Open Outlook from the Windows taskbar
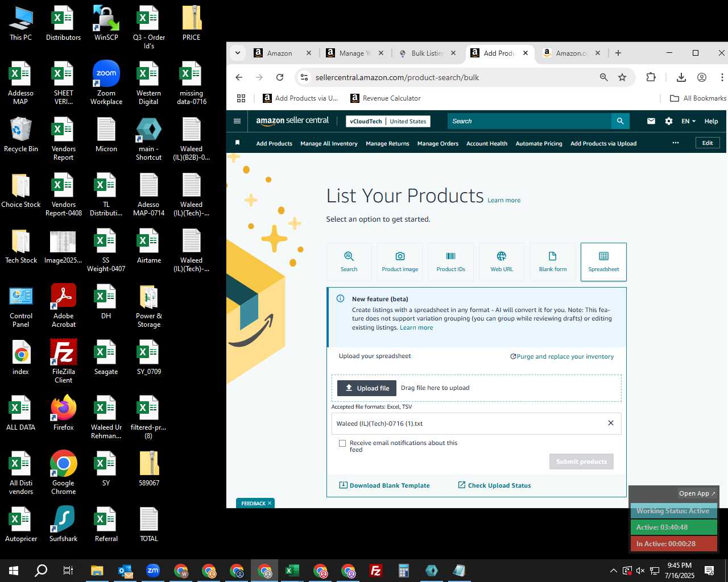 pos(125,571)
